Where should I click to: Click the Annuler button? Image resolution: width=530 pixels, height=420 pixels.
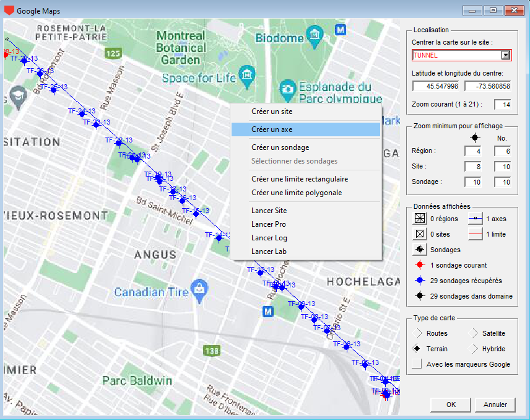(495, 405)
